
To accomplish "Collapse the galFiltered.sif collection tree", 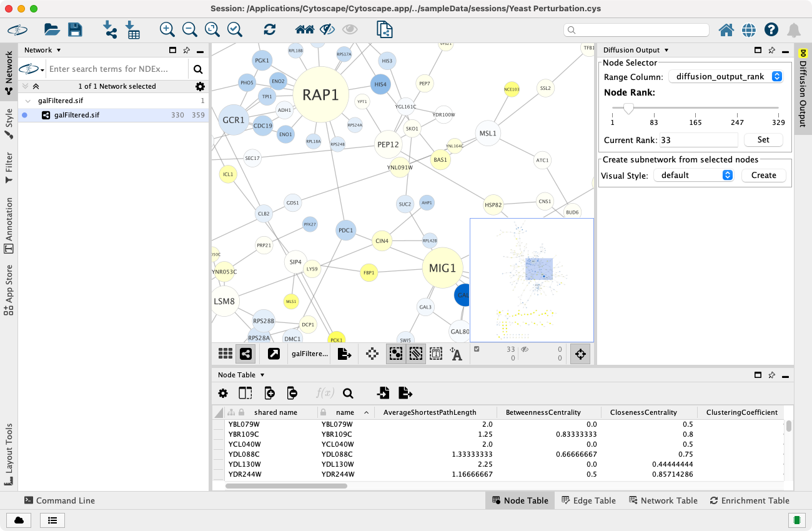I will click(x=28, y=101).
